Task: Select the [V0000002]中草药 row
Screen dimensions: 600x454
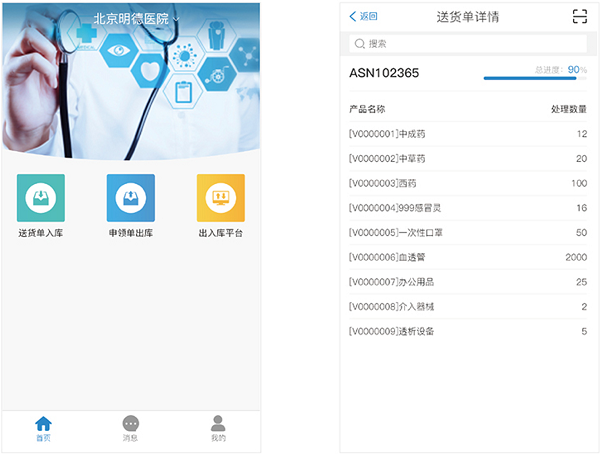Action: coord(468,158)
